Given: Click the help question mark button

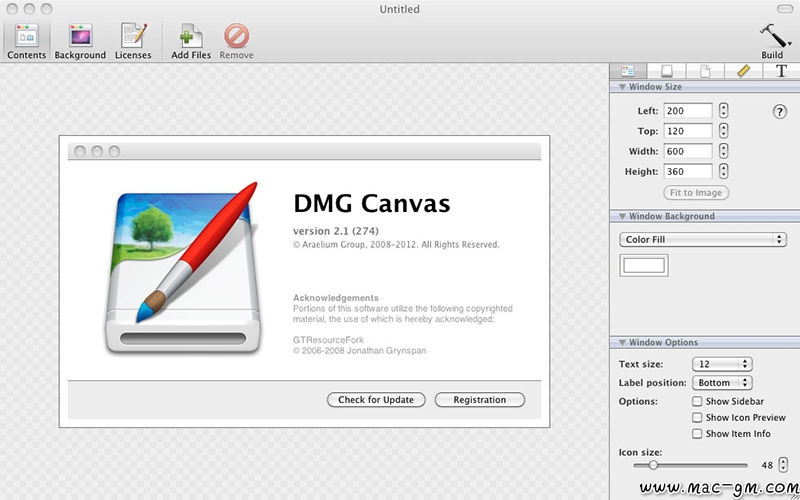Looking at the screenshot, I should (x=779, y=112).
